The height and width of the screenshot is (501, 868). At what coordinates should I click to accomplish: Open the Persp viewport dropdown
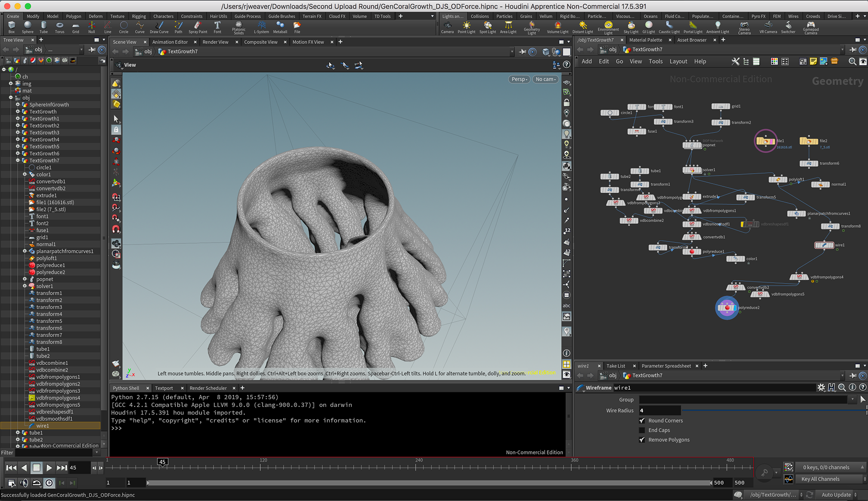point(519,79)
